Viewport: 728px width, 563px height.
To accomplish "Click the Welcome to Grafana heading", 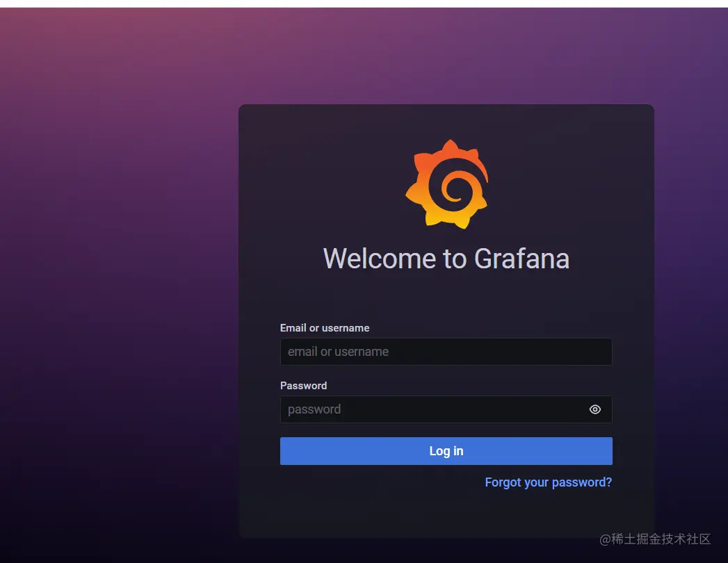I will pos(446,259).
